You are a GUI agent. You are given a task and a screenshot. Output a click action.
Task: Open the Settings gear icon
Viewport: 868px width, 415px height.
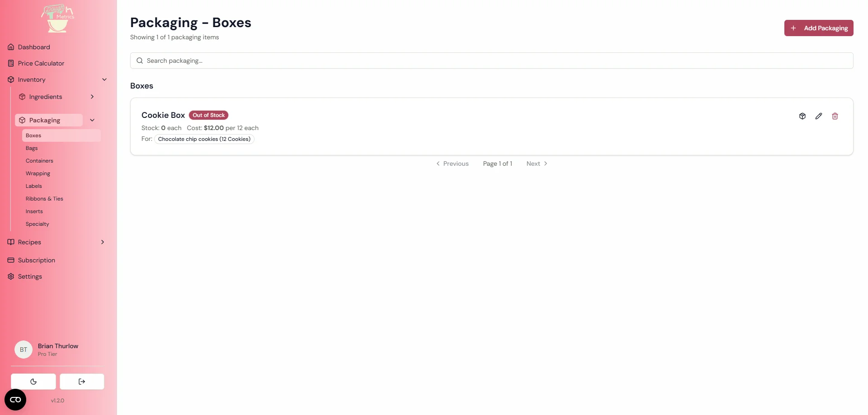coord(11,276)
